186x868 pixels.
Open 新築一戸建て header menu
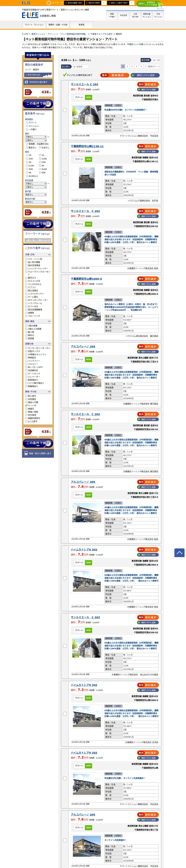[x=112, y=15]
